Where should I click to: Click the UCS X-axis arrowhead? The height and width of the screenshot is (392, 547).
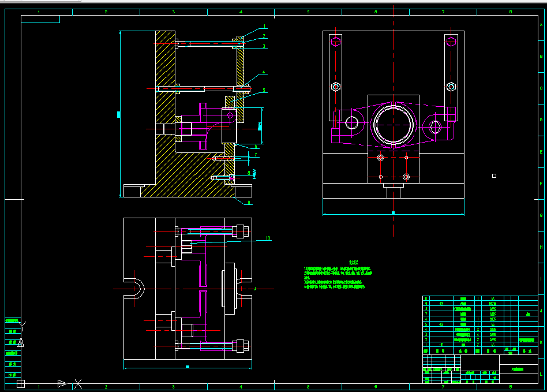tap(62, 383)
